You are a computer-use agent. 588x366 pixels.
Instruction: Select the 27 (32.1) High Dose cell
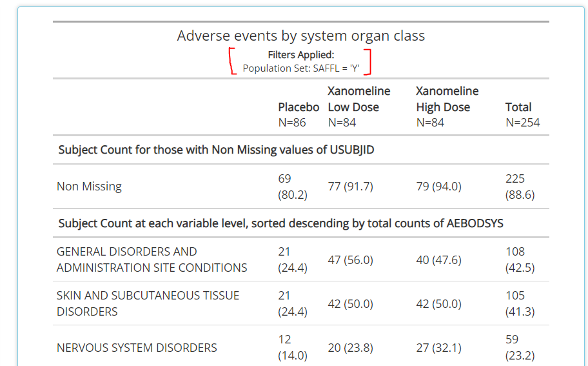point(439,348)
